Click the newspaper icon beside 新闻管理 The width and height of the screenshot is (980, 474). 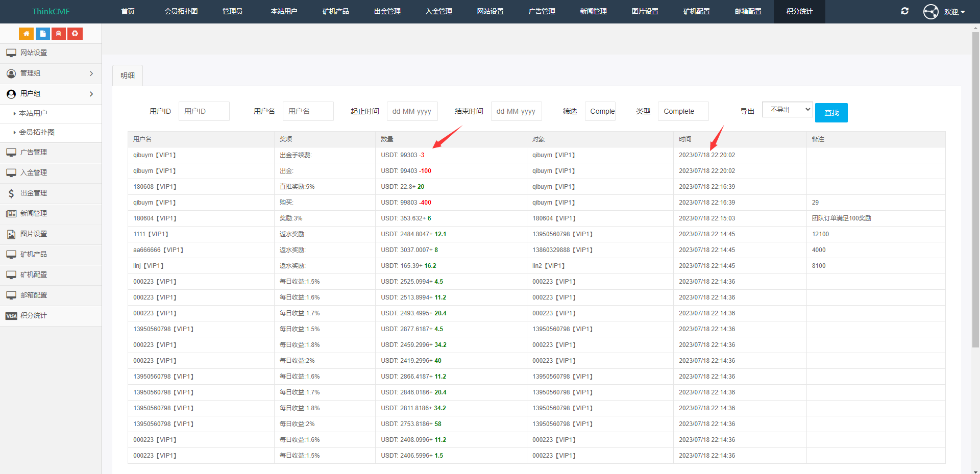click(x=11, y=214)
